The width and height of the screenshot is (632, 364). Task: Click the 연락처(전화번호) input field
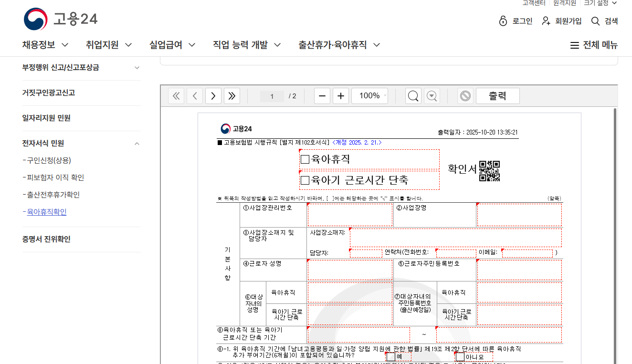tap(456, 253)
